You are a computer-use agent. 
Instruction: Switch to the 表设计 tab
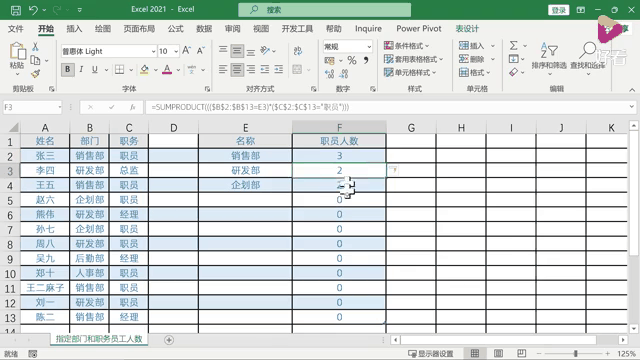pyautogui.click(x=467, y=29)
